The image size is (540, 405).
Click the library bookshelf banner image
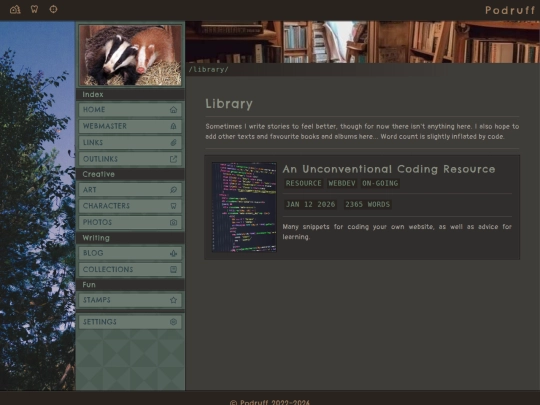(x=363, y=42)
